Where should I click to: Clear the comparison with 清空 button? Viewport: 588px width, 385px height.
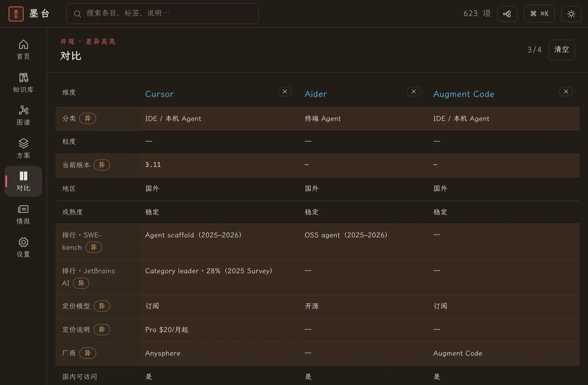[x=562, y=50]
